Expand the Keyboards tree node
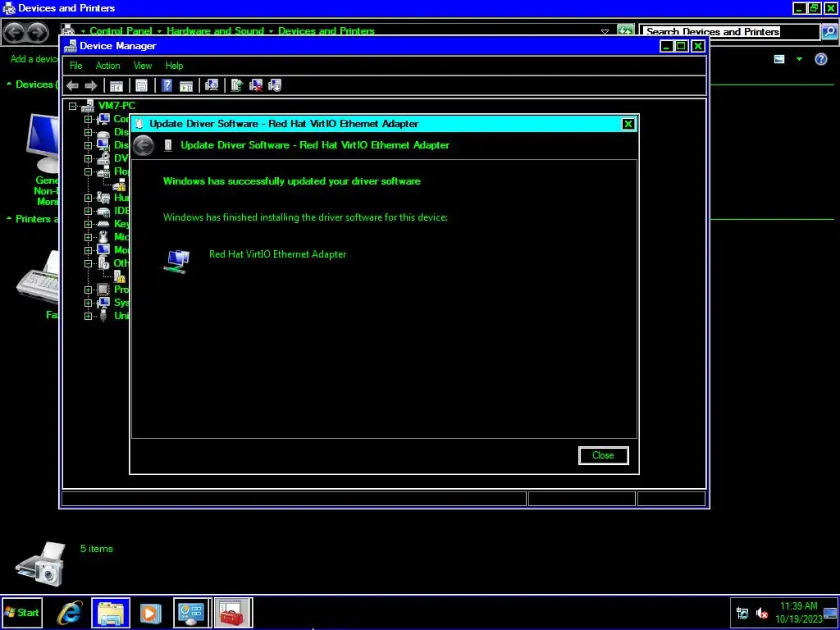Image resolution: width=840 pixels, height=630 pixels. [x=89, y=224]
